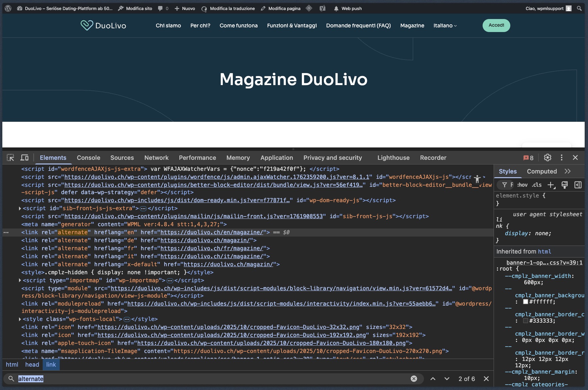Open the Italiano language dropdown
Image resolution: width=588 pixels, height=390 pixels.
point(445,26)
